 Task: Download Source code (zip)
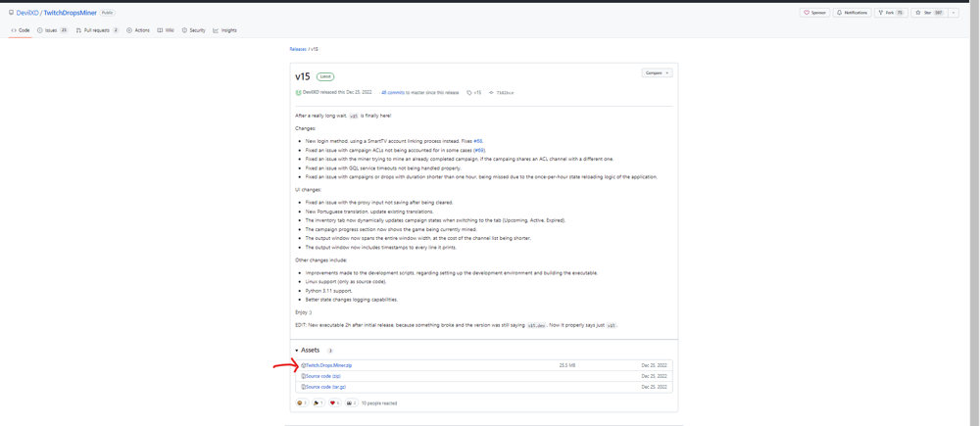(322, 376)
